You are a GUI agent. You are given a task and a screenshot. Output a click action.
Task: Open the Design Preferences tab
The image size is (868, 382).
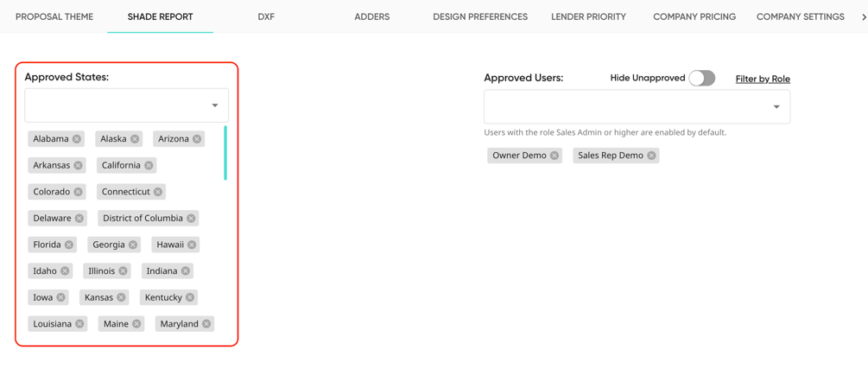480,16
